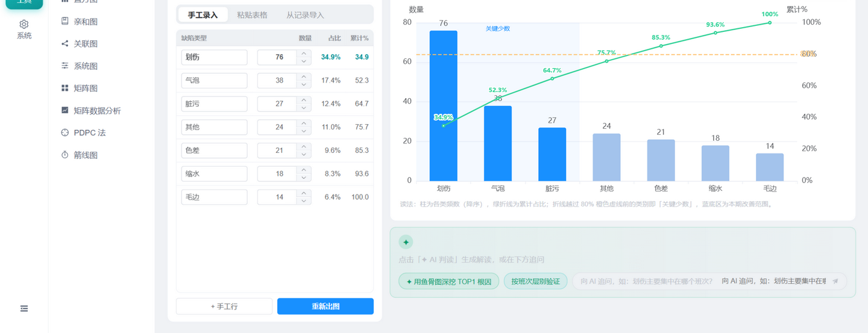Increase the 其他 quantity with up arrow

point(304,123)
